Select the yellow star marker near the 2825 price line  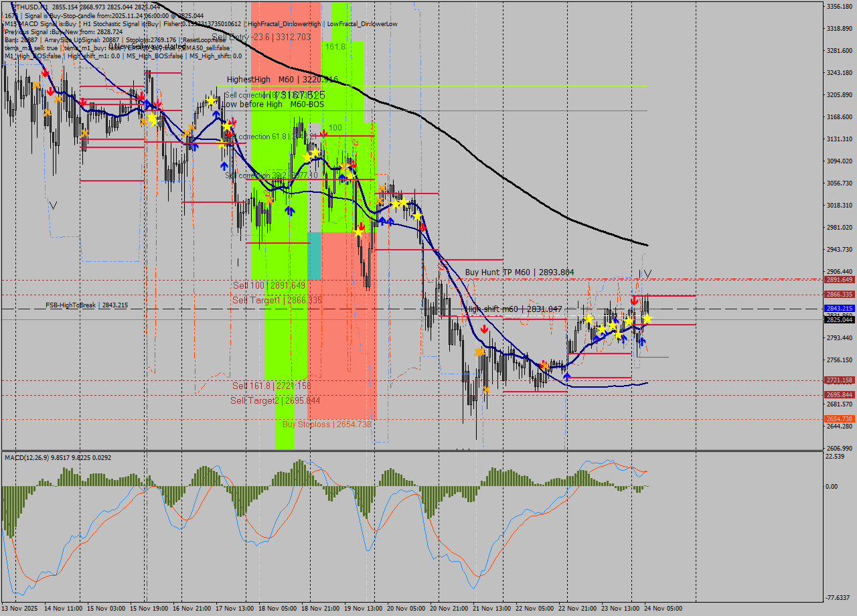(x=647, y=319)
